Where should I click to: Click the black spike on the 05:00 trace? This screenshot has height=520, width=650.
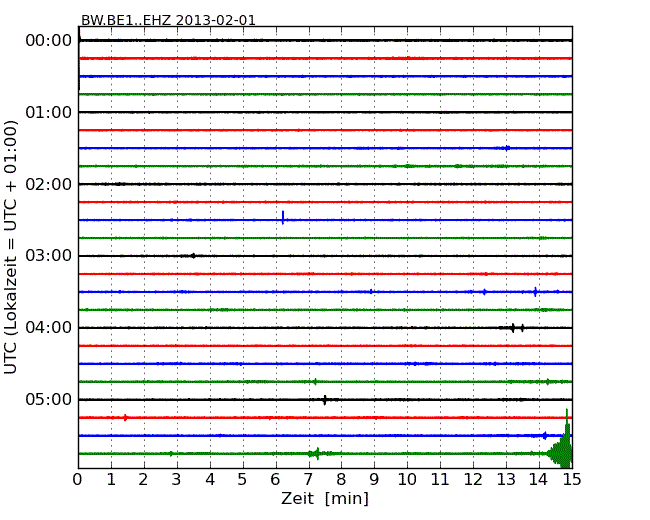[325, 400]
